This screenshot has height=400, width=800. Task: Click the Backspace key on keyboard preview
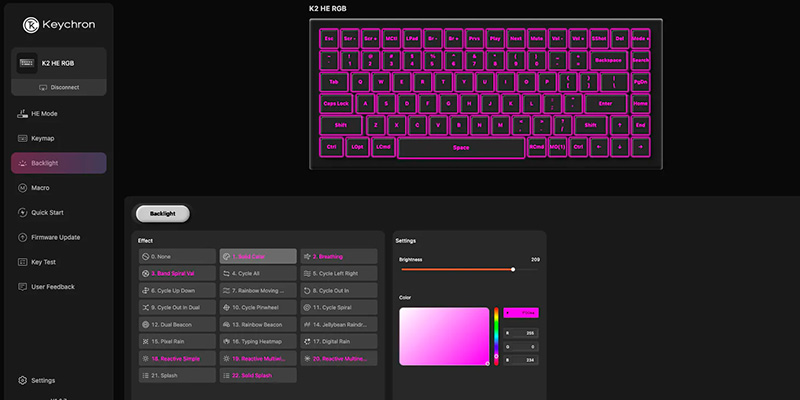click(608, 60)
